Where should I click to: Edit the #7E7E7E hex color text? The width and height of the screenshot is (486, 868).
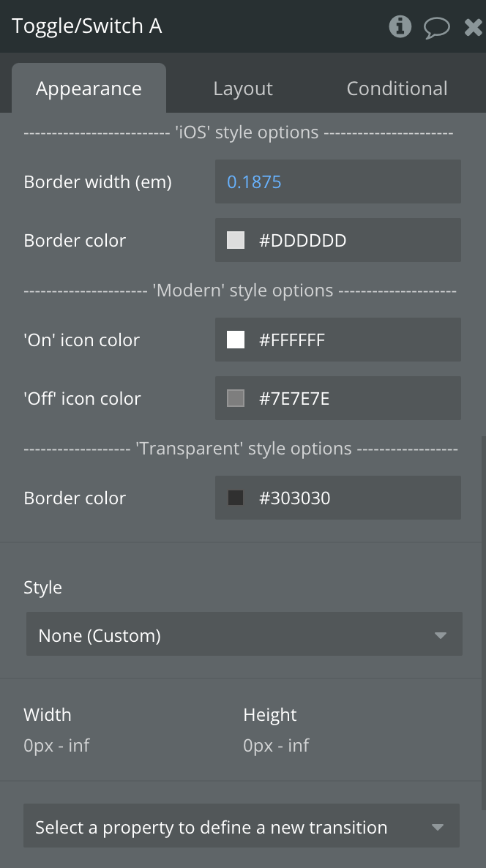tap(294, 398)
